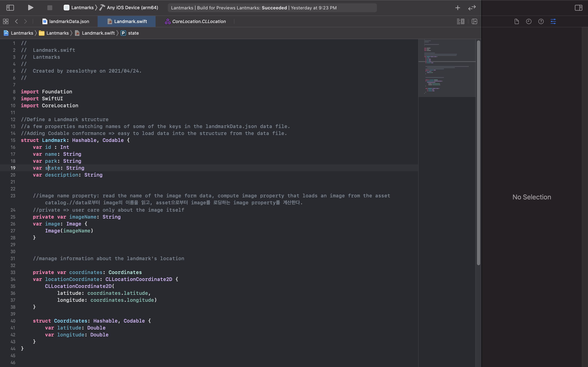Screen dimensions: 588x367
Task: Select the Attributes inspector sliders icon
Action: coord(553,21)
